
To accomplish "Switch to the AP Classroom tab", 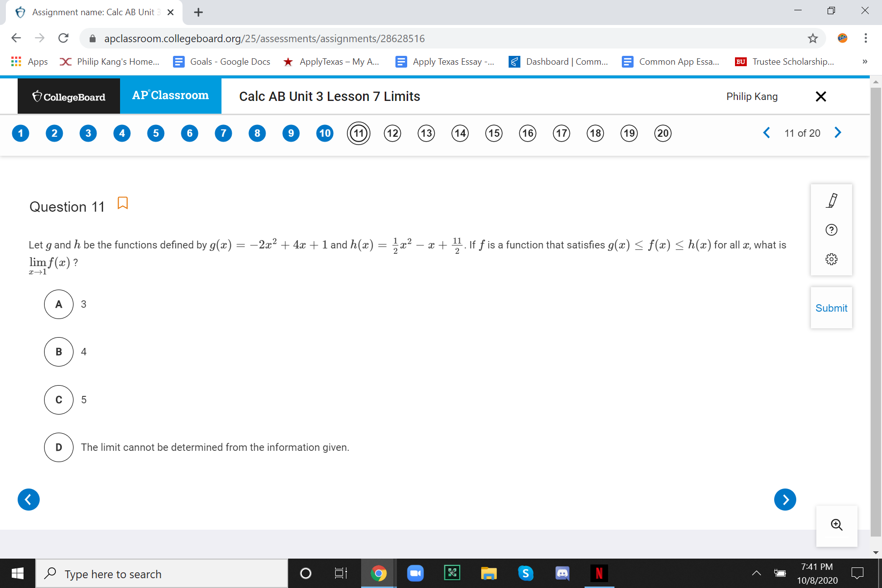I will [171, 96].
